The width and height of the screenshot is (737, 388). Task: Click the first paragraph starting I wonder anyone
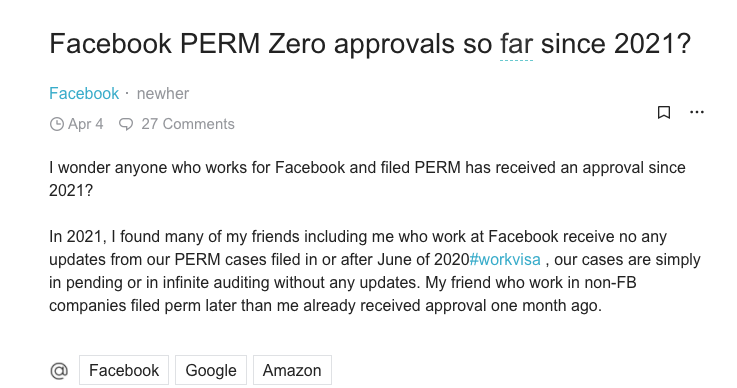click(x=367, y=179)
